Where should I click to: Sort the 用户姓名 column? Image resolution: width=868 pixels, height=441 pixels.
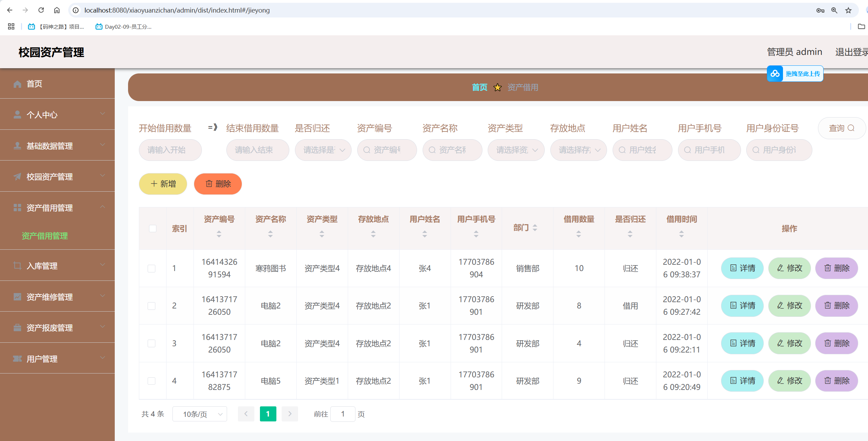coord(425,234)
